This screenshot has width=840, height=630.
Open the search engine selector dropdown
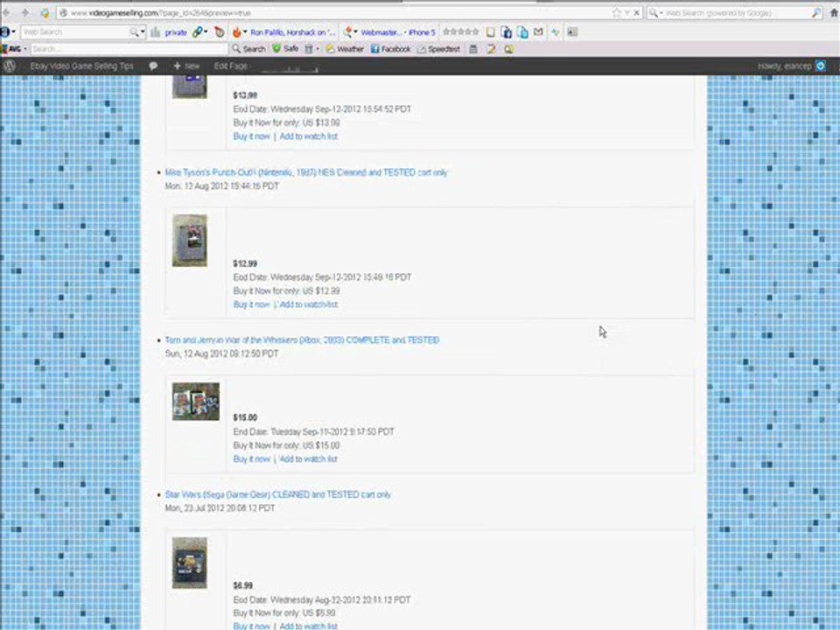coord(661,13)
